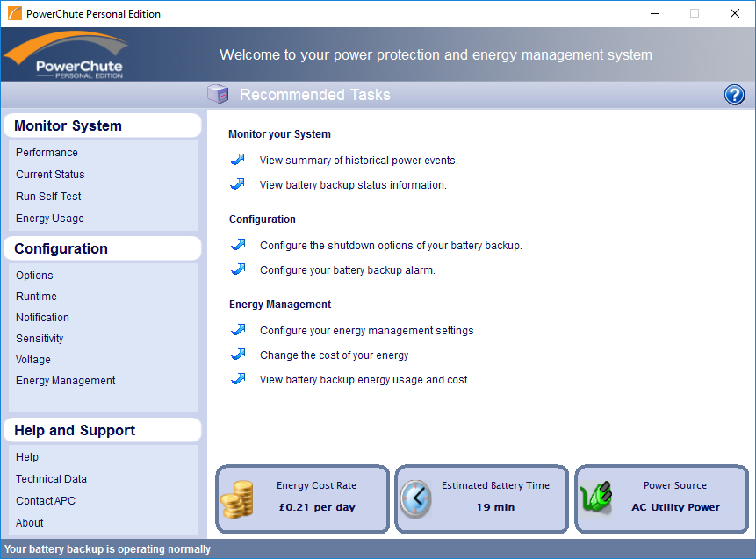Click the 19 min battery time value
Viewport: 756px width, 559px height.
pyautogui.click(x=495, y=507)
